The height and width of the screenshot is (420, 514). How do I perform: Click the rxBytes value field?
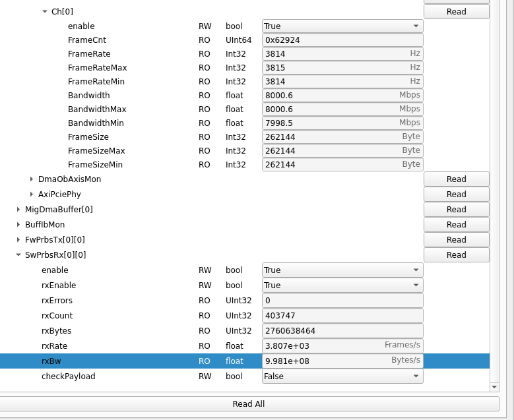coord(342,331)
